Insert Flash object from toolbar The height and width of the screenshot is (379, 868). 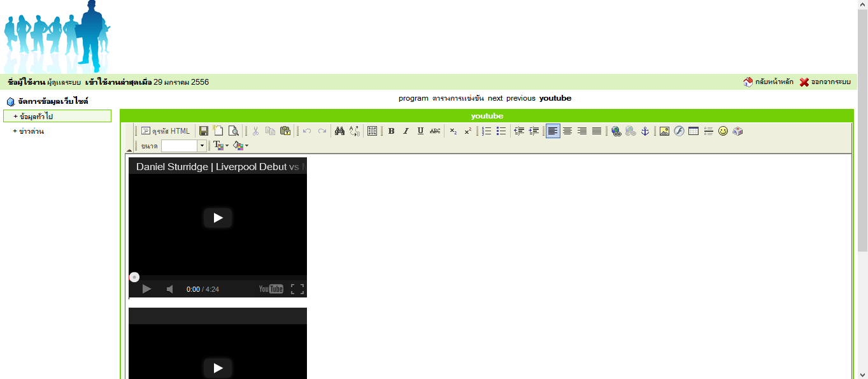coord(679,131)
